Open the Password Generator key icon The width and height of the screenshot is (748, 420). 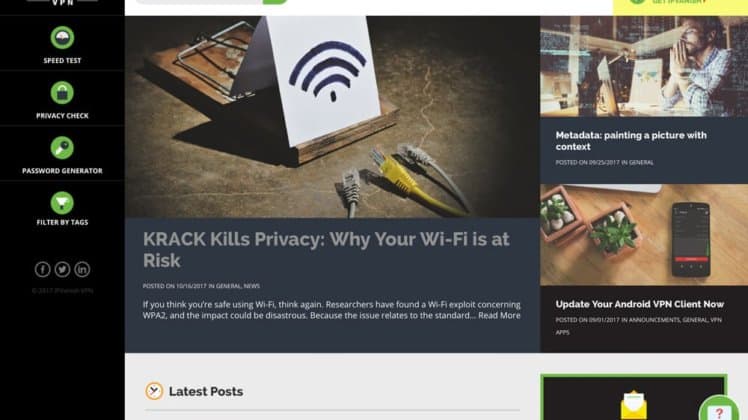coord(62,148)
